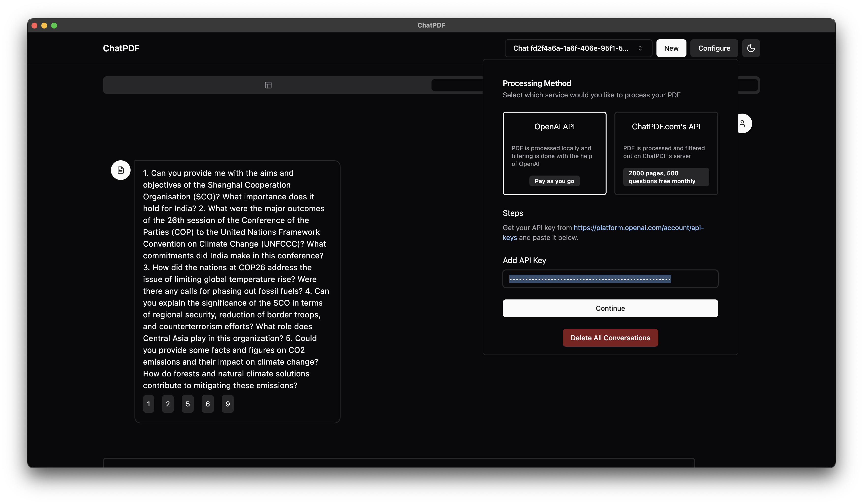Viewport: 863px width, 504px height.
Task: Click the Pay as you go badge
Action: point(554,181)
